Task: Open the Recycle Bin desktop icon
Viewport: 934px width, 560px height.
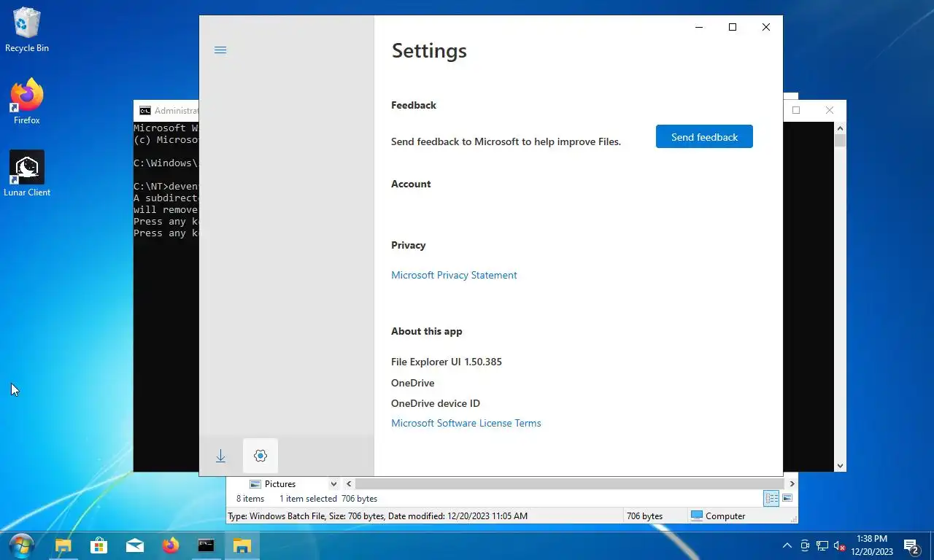Action: 27,31
